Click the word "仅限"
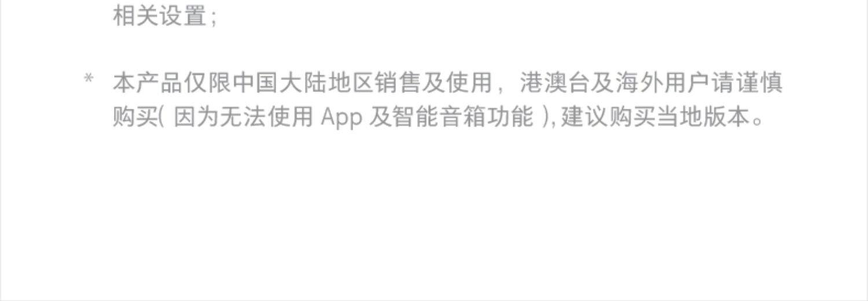This screenshot has width=868, height=301. [x=207, y=83]
